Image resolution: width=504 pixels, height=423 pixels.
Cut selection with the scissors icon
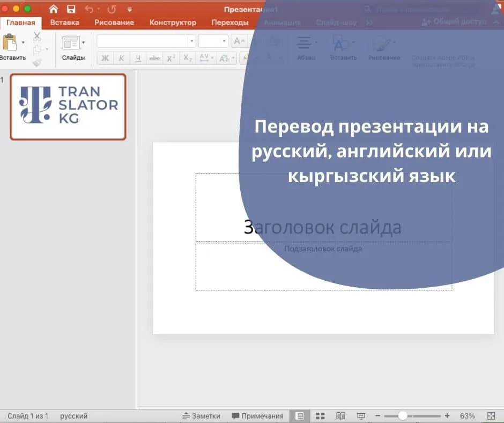coord(38,37)
